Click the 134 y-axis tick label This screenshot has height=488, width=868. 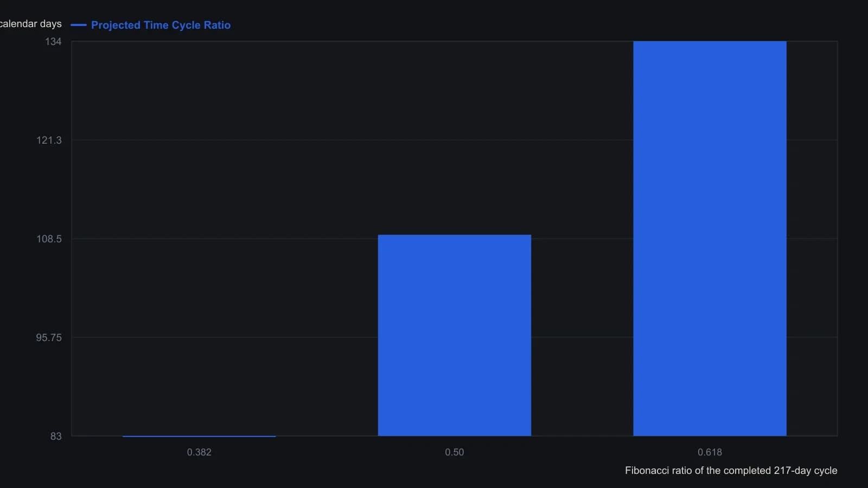pyautogui.click(x=53, y=42)
